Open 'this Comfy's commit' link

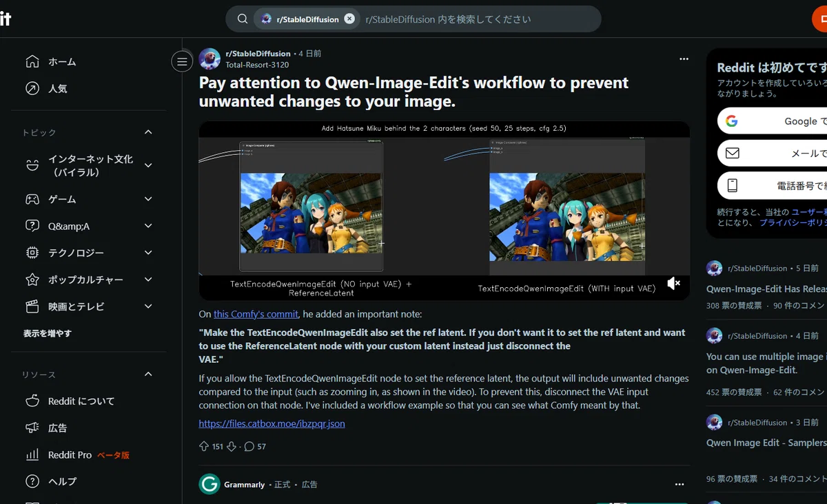(256, 314)
